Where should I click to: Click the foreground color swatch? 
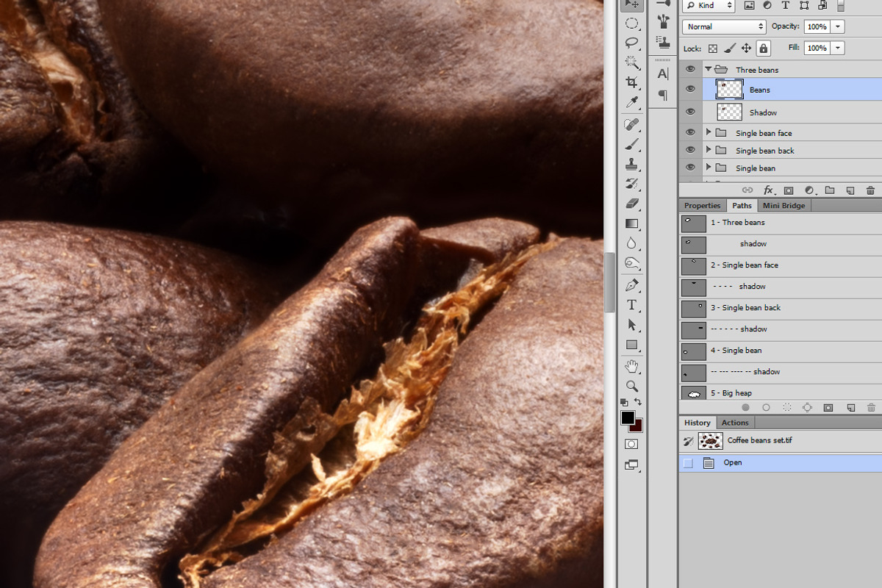627,417
